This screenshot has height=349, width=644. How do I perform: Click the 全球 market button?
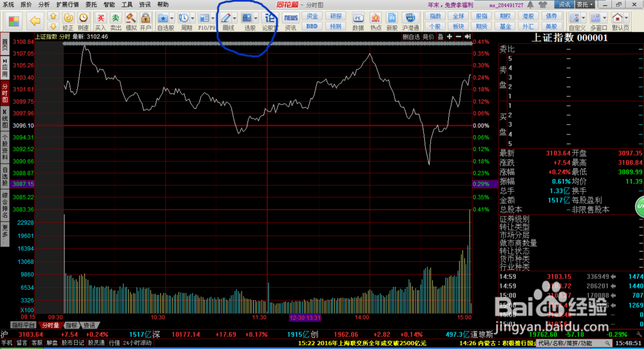458,15
